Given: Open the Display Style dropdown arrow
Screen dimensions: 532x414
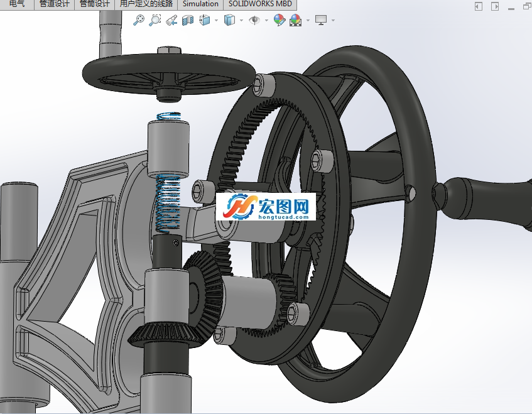Looking at the screenshot, I should (241, 20).
